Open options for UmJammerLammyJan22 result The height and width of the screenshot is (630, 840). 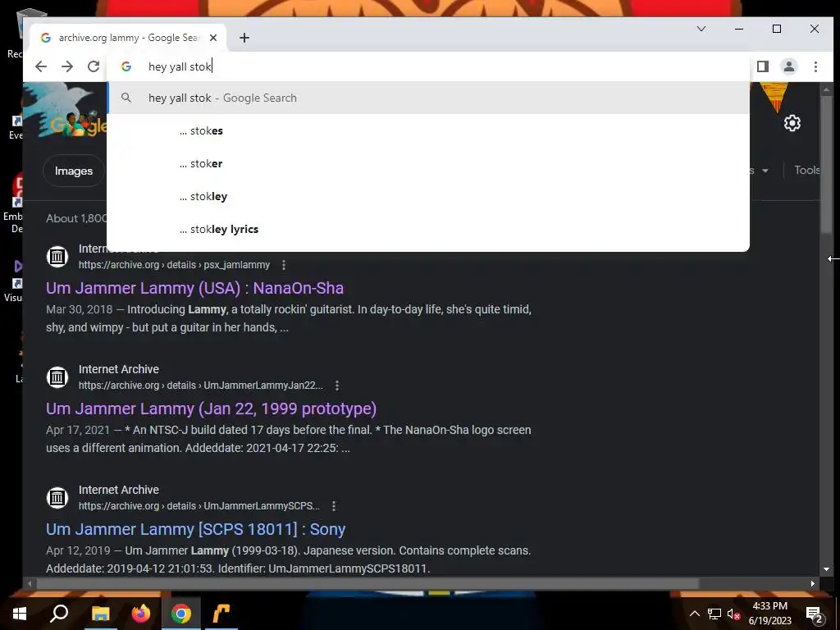click(337, 386)
